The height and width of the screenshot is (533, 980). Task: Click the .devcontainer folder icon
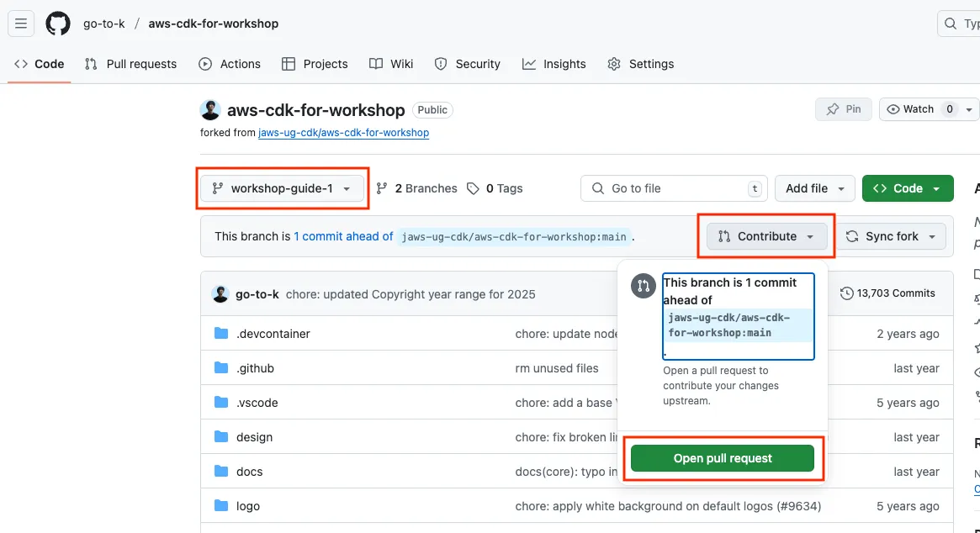coord(221,333)
